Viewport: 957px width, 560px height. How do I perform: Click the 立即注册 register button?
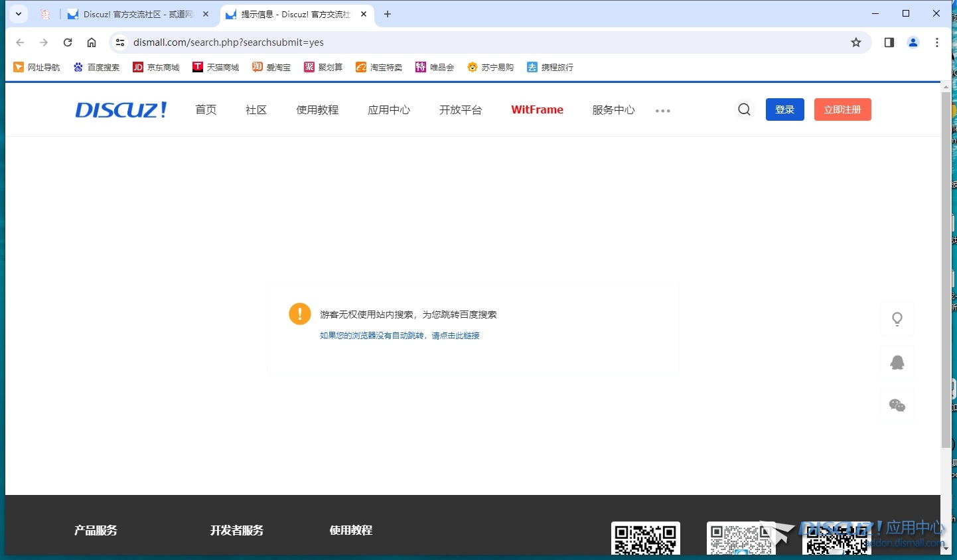842,109
